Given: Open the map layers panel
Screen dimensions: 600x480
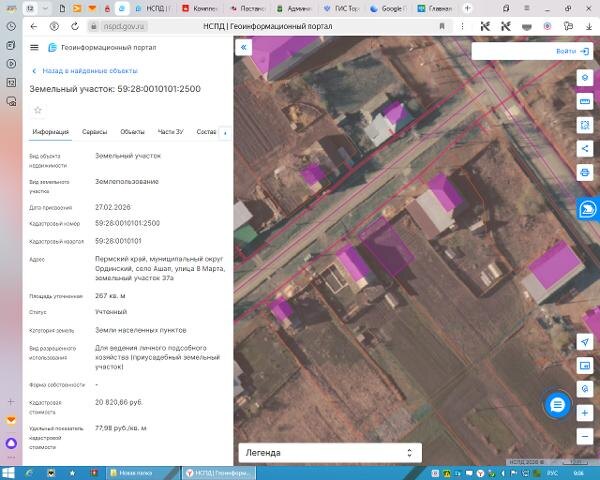Looking at the screenshot, I should (x=585, y=77).
